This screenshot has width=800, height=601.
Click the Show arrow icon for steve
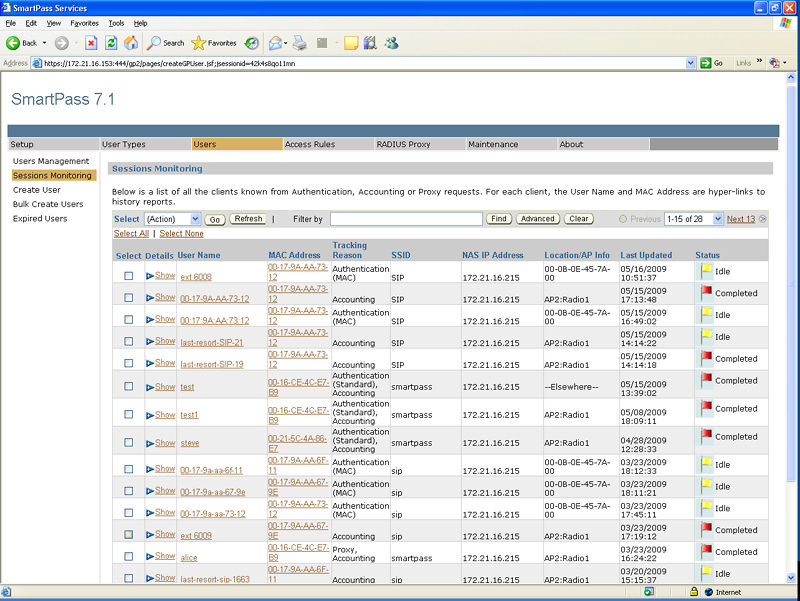tap(150, 442)
